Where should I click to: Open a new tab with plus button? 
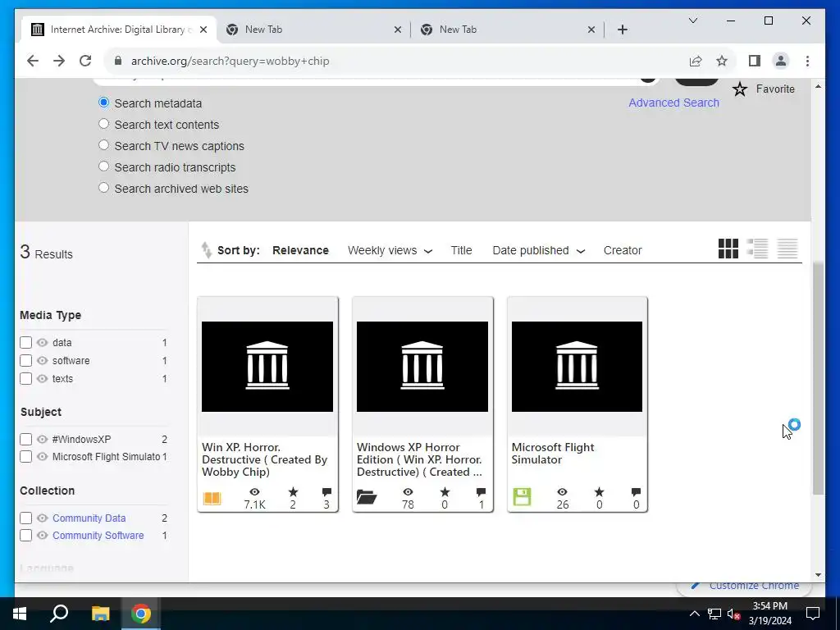[x=622, y=30]
